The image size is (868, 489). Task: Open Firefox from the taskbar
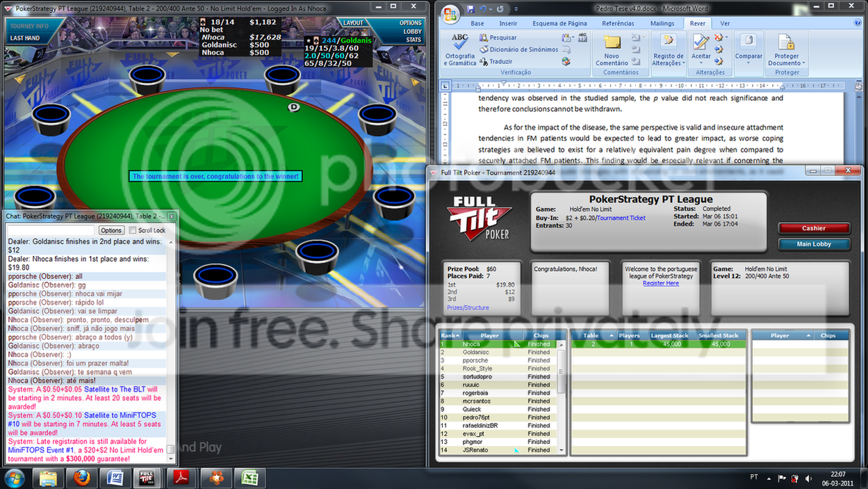click(x=81, y=478)
